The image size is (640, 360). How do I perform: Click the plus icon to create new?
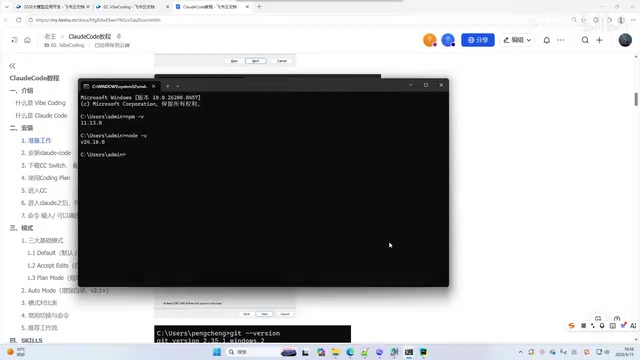tap(599, 40)
